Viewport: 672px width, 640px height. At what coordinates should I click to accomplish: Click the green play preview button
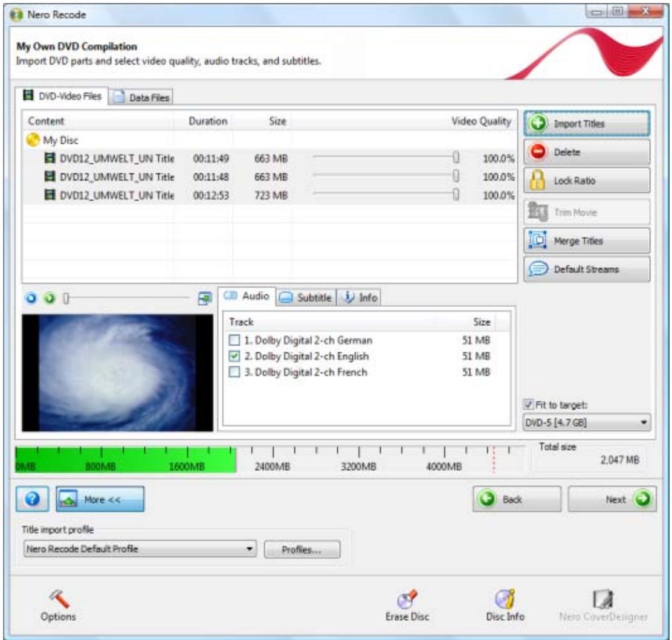[x=50, y=298]
